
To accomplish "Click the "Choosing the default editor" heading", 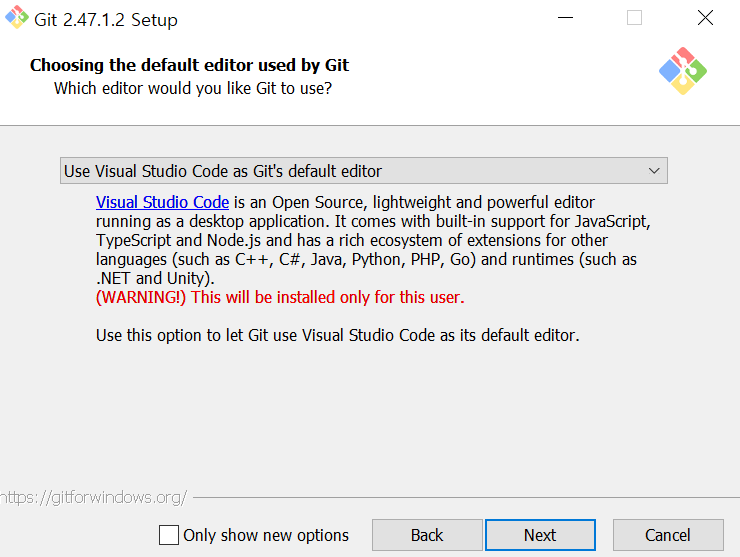I will 189,66.
